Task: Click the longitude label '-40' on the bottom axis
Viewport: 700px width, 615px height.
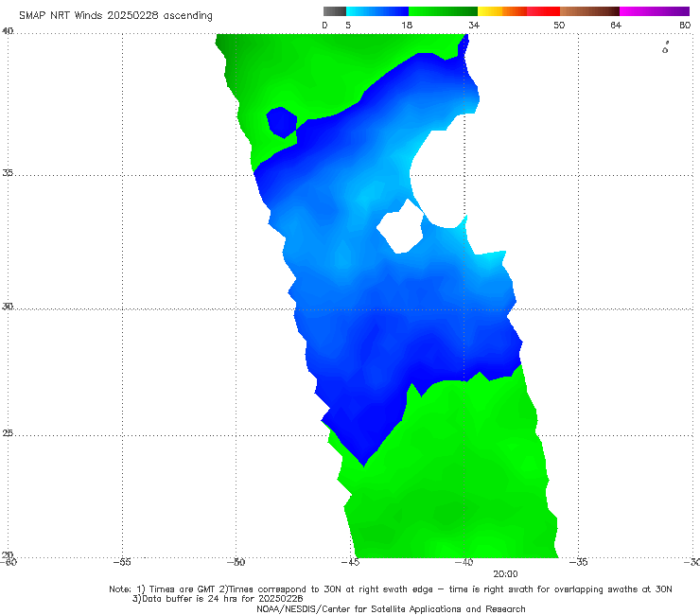Action: 464,562
